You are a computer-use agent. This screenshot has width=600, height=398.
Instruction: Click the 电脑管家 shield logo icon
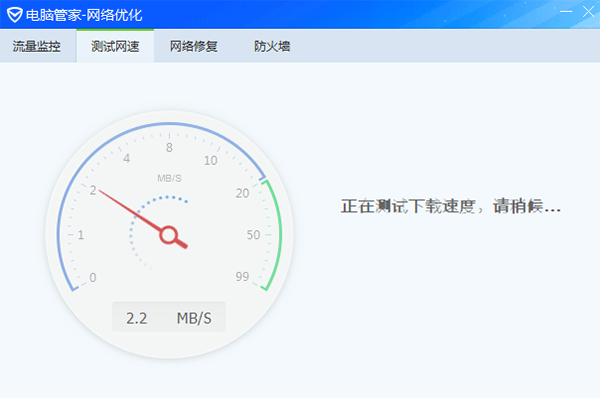click(x=15, y=15)
